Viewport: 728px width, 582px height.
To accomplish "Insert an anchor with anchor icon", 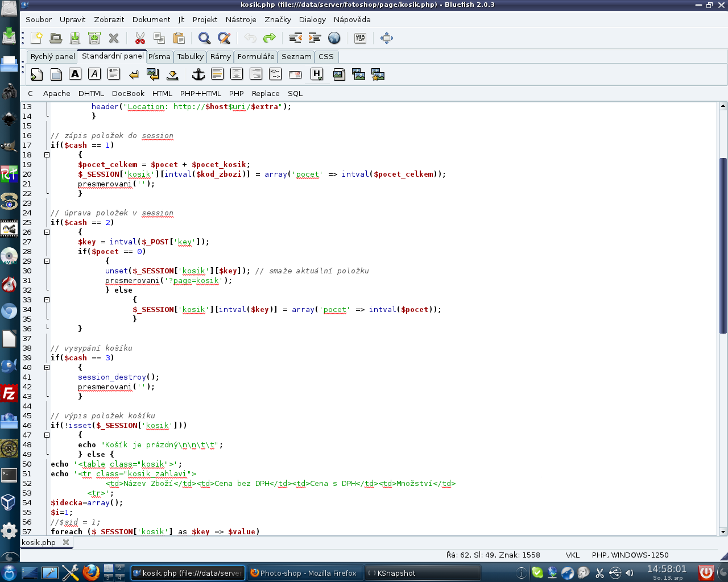I will [x=198, y=74].
